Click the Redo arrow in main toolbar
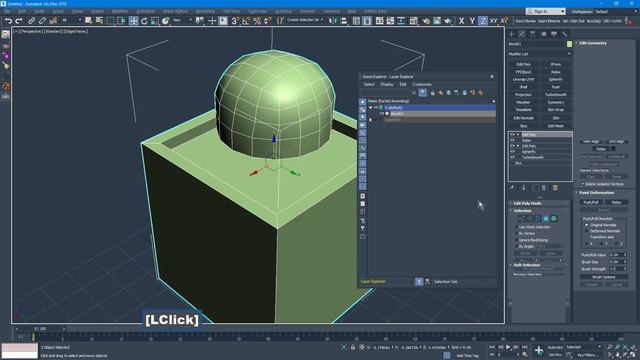Image resolution: width=640 pixels, height=360 pixels. 19,20
